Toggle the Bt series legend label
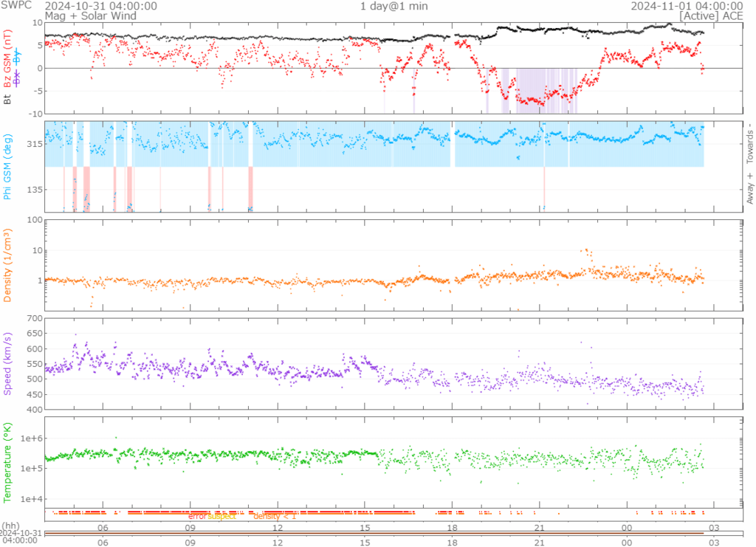Screen dimensions: 756x547 pyautogui.click(x=8, y=97)
